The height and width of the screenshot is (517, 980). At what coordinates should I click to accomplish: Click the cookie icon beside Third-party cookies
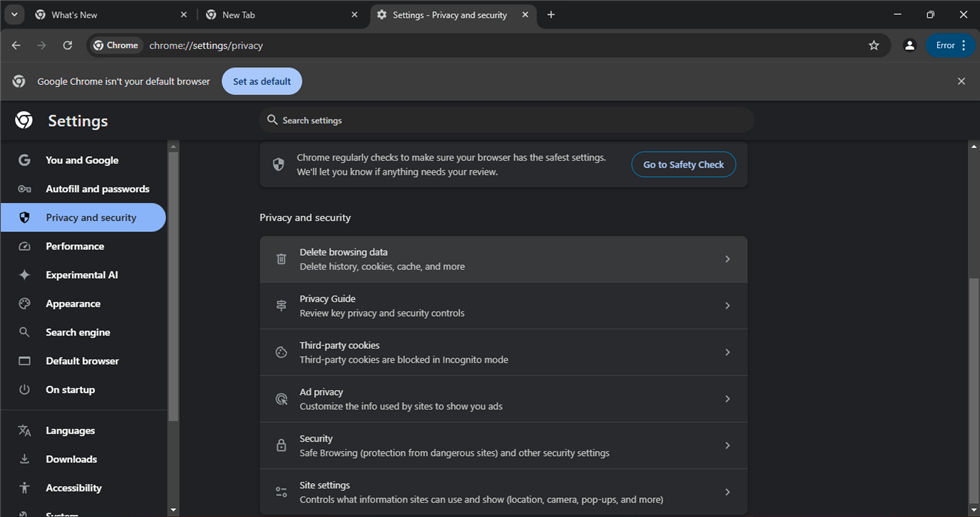(281, 352)
